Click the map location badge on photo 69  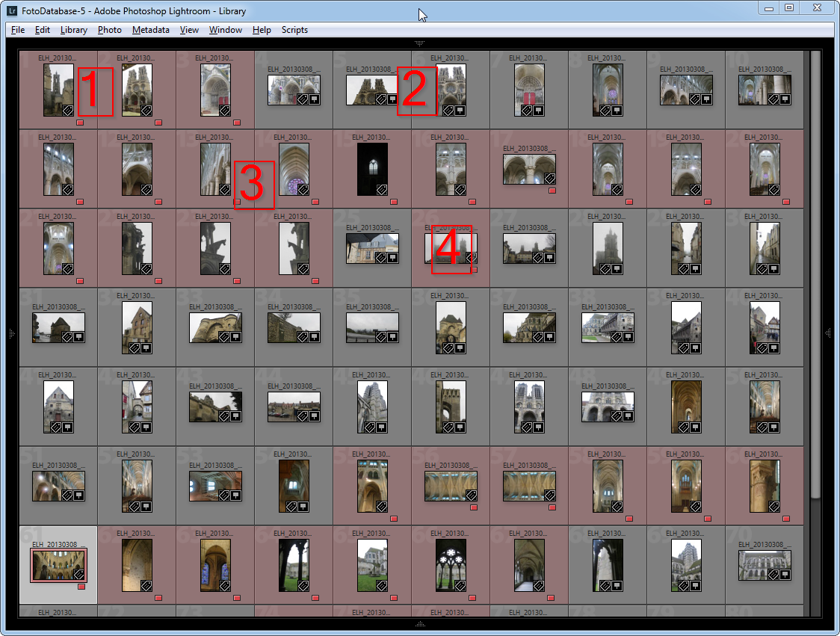click(x=695, y=586)
